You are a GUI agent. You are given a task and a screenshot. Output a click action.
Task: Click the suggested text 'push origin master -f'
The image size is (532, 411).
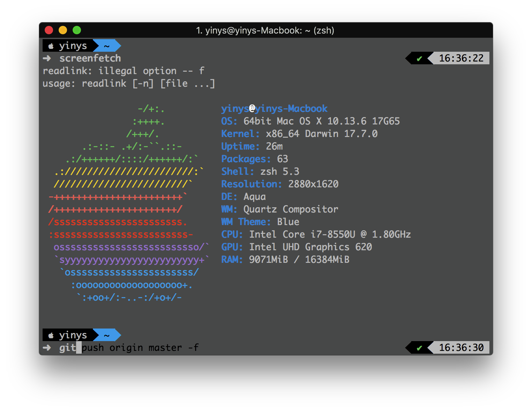point(140,348)
